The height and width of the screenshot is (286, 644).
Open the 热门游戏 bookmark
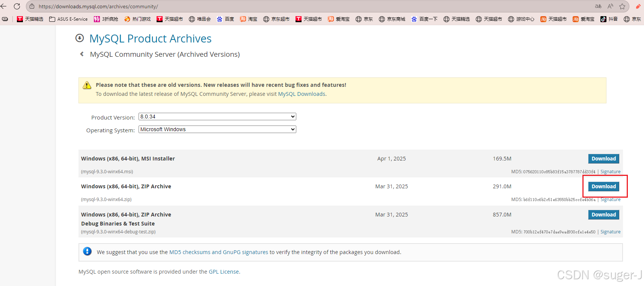pyautogui.click(x=137, y=19)
